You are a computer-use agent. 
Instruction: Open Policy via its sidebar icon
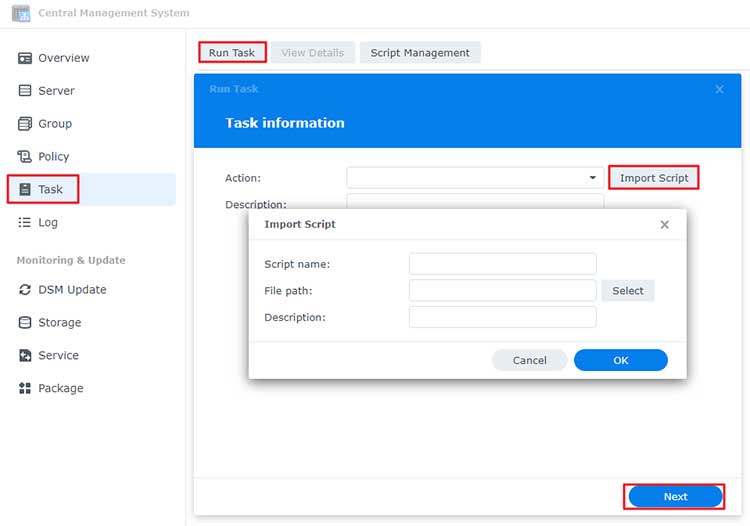25,157
